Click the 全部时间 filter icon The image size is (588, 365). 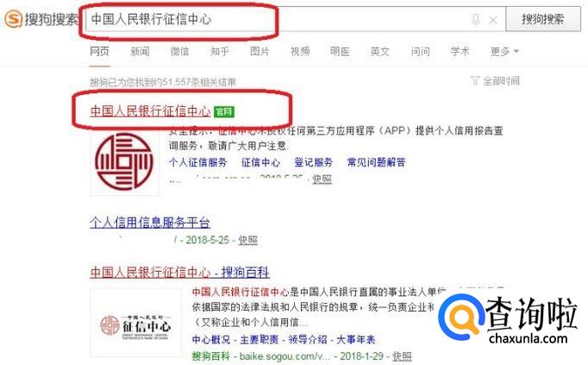coord(475,80)
